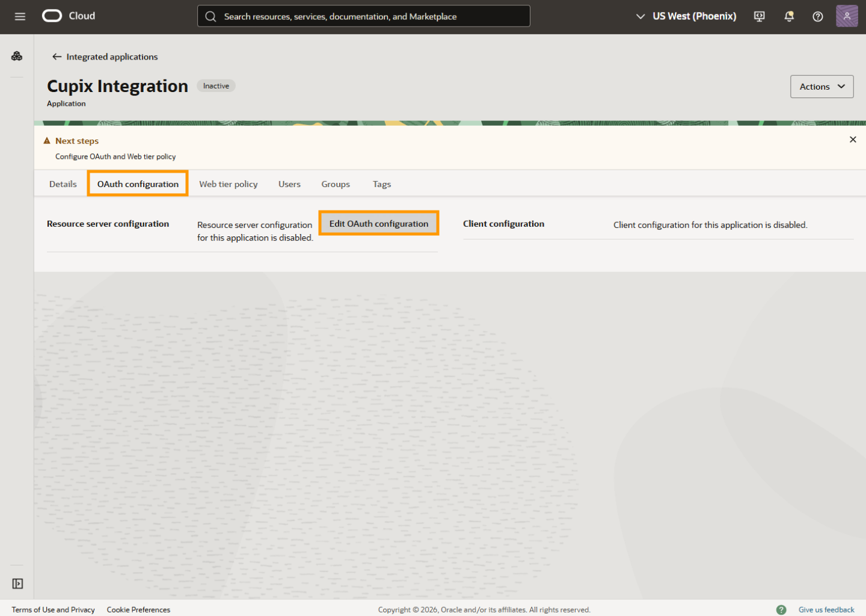Select the Tags tab

tap(382, 184)
